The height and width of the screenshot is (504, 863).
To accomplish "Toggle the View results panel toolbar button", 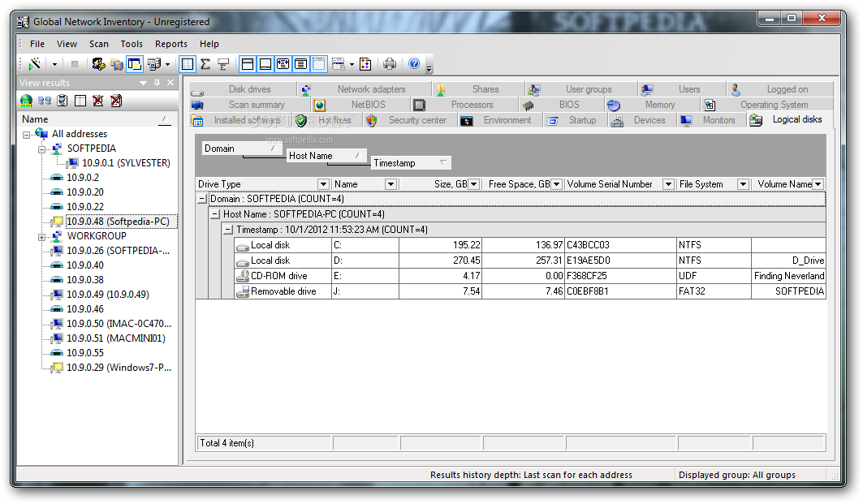I will (134, 64).
